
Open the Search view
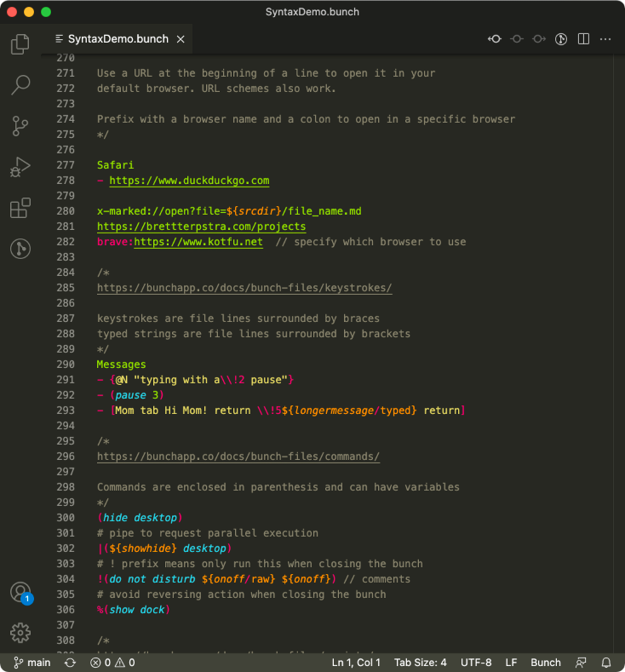[20, 85]
